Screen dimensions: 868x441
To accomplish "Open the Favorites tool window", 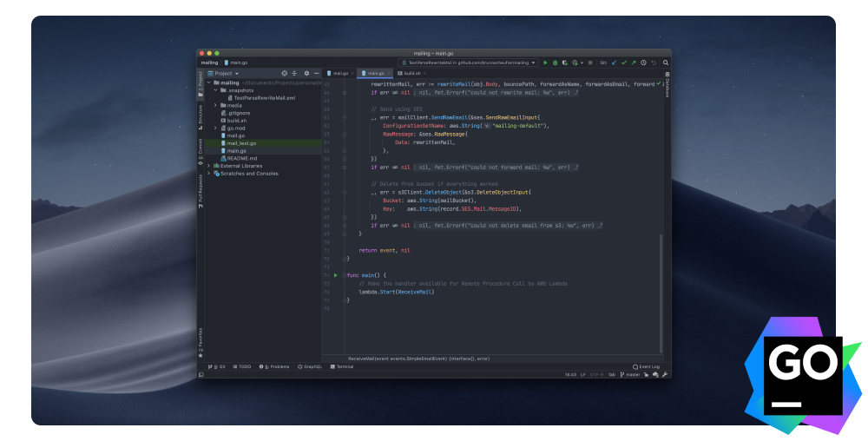I will tap(201, 343).
